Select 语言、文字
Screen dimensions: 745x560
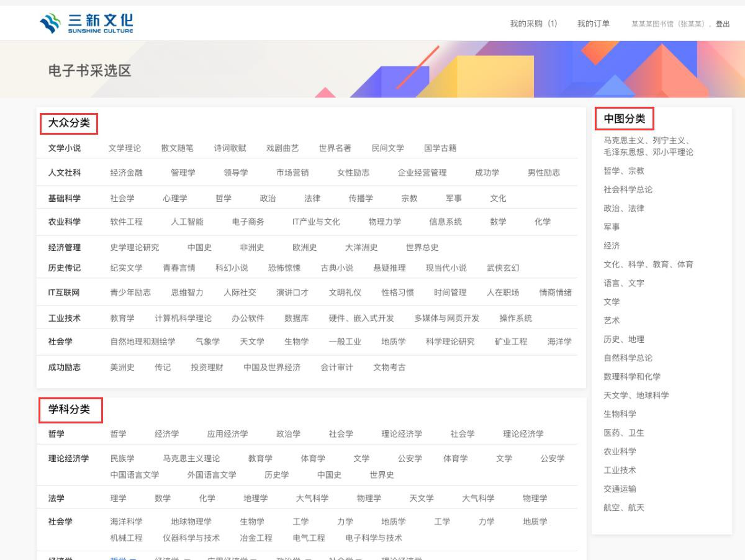click(x=624, y=283)
